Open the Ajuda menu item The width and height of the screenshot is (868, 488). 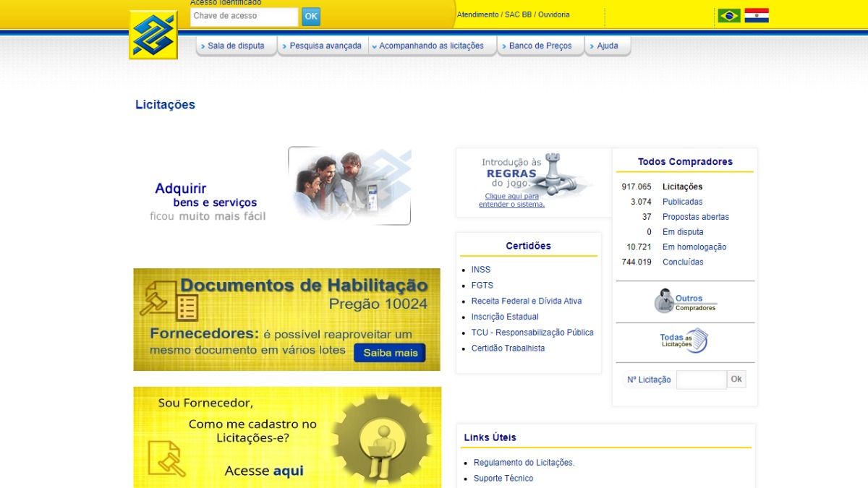click(608, 45)
